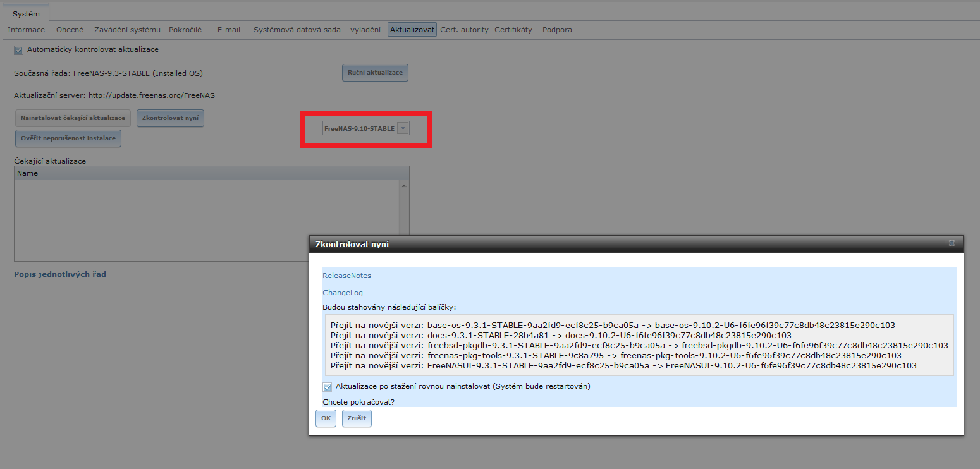Click Ověřit neporušenost instalace button
This screenshot has width=980, height=469.
tap(68, 138)
